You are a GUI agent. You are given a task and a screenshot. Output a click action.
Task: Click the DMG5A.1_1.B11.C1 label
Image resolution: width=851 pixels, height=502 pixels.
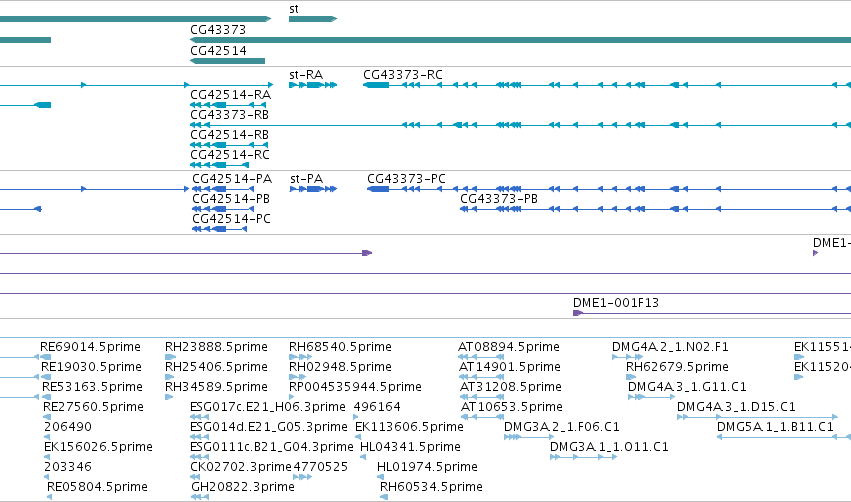pyautogui.click(x=775, y=427)
